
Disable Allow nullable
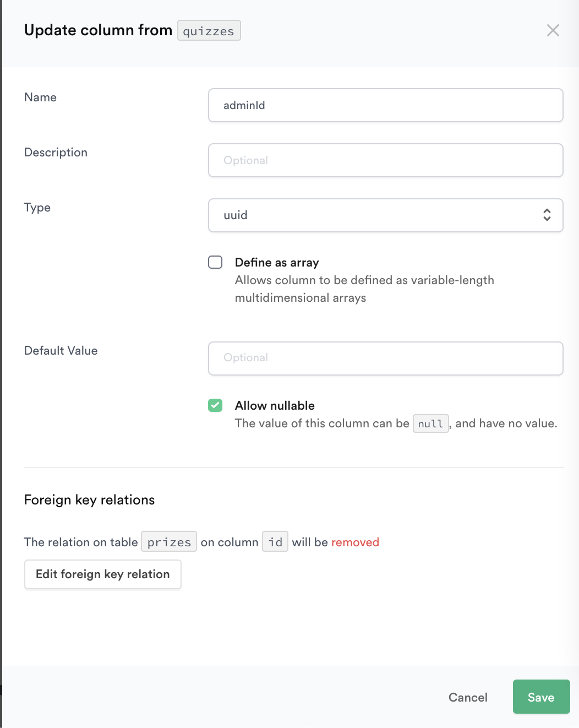point(215,405)
